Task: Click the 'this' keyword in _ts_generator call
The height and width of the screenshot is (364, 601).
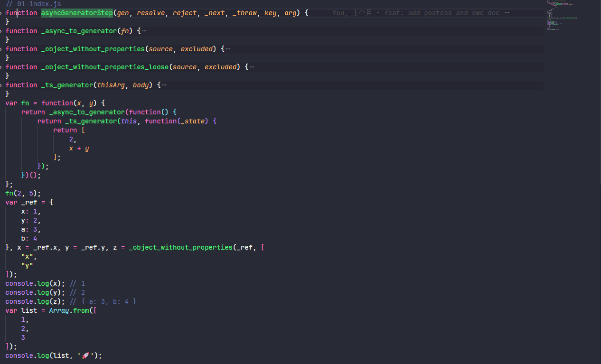Action: click(x=129, y=121)
